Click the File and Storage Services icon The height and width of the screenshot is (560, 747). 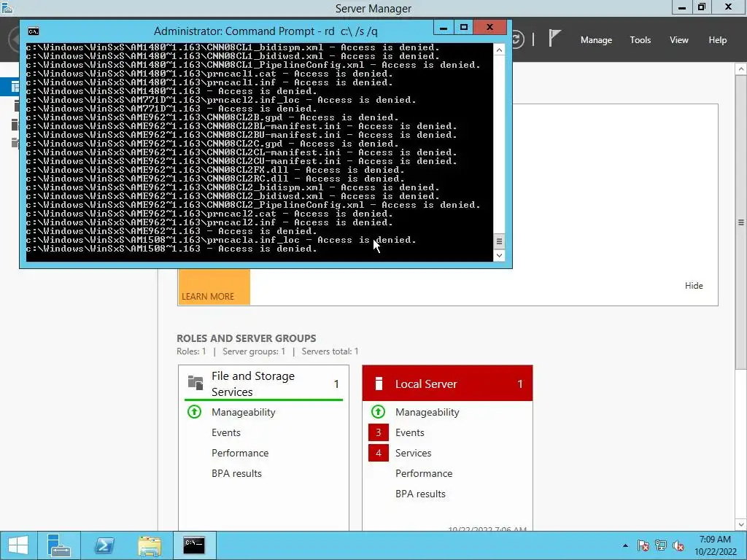196,382
